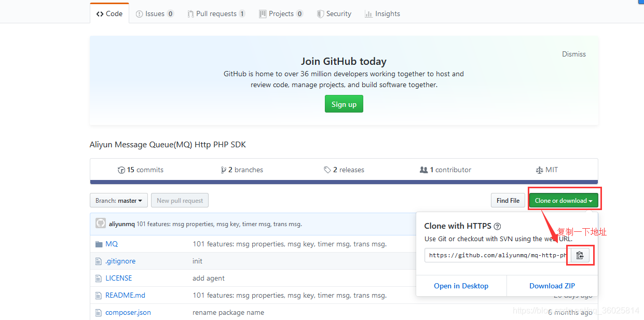The height and width of the screenshot is (320, 644).
Task: Click the New pull request button
Action: coord(180,200)
